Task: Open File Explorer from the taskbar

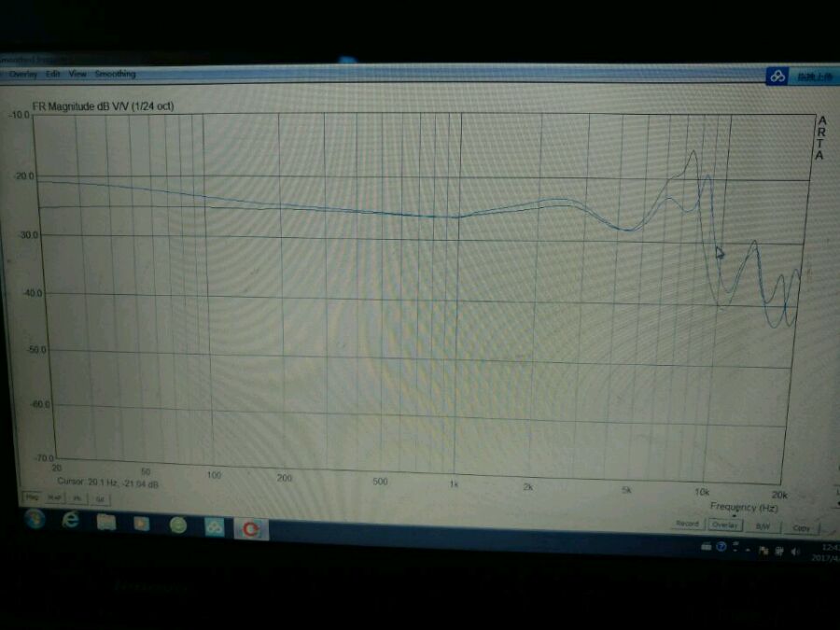Action: coord(106,523)
